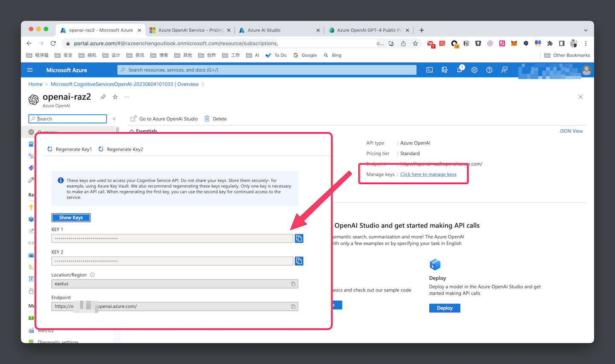
Task: Click the Delete command
Action: [x=216, y=119]
